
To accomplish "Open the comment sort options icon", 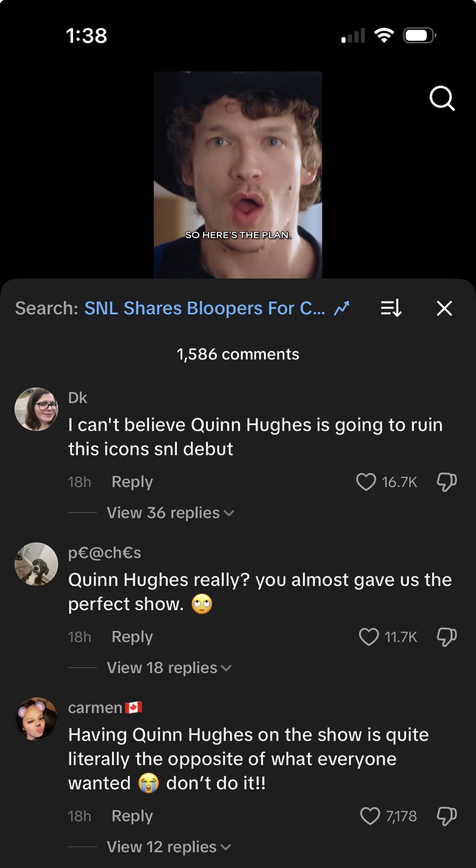I will pyautogui.click(x=391, y=309).
